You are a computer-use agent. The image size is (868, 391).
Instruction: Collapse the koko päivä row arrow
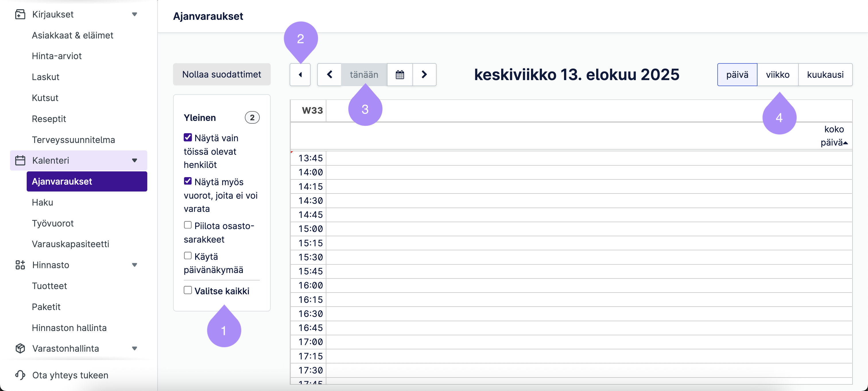point(845,143)
